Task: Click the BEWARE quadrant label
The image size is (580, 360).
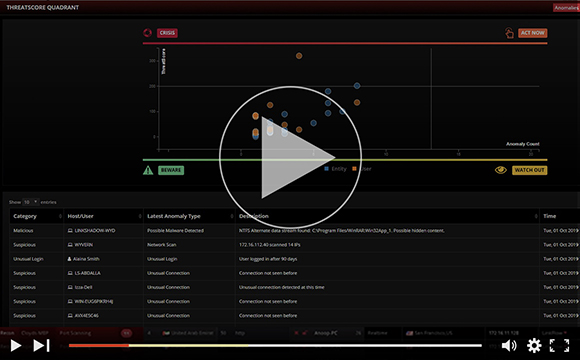Action: [171, 170]
